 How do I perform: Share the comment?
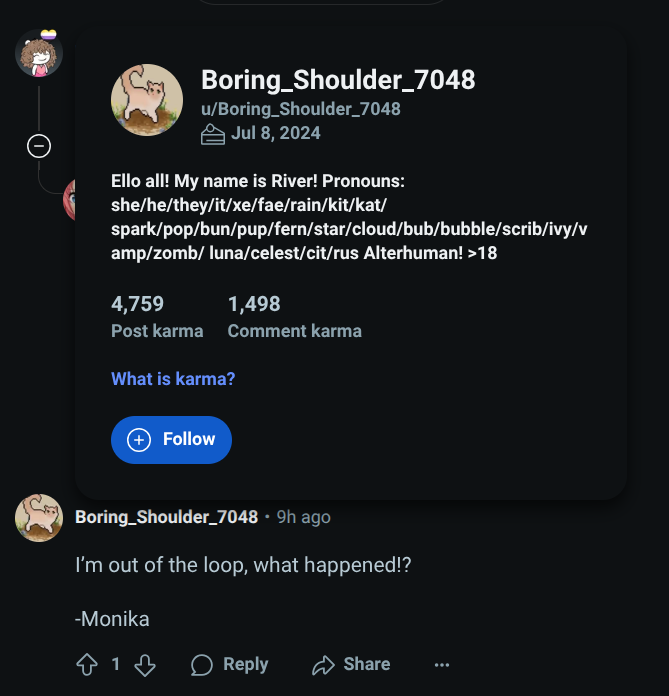pyautogui.click(x=350, y=664)
